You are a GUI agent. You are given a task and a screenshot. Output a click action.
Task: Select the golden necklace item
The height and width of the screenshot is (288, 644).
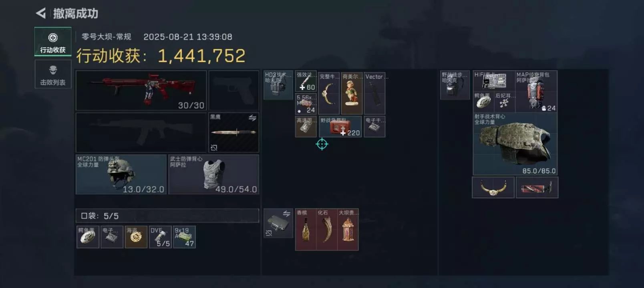click(493, 188)
